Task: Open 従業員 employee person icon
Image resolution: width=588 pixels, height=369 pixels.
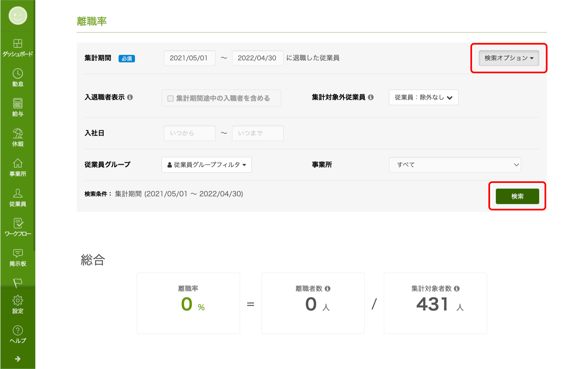Action: tap(18, 194)
